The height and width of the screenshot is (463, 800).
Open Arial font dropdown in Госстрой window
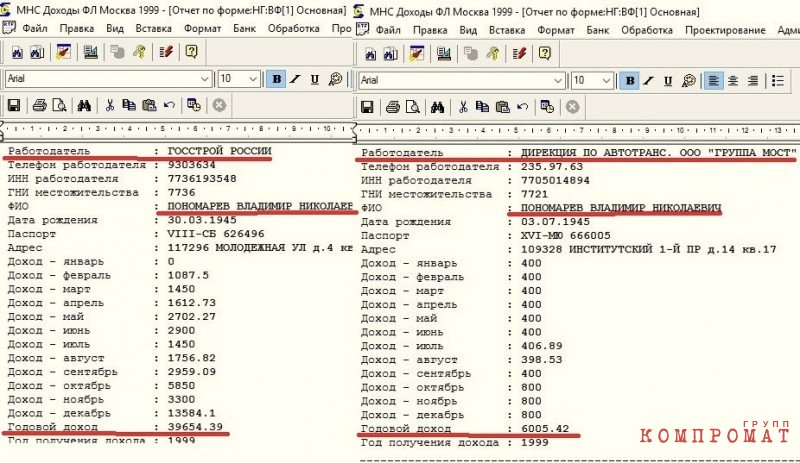click(x=204, y=79)
